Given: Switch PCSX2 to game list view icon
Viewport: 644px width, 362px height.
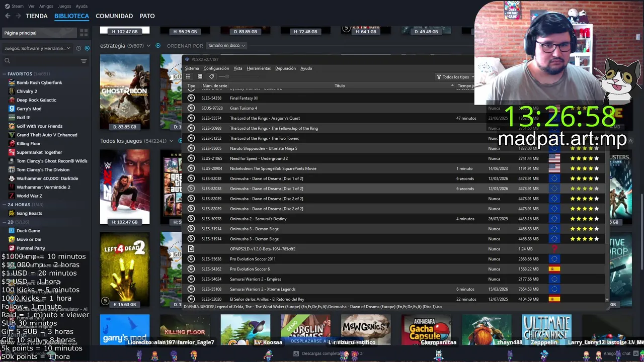Looking at the screenshot, I should click(x=188, y=76).
